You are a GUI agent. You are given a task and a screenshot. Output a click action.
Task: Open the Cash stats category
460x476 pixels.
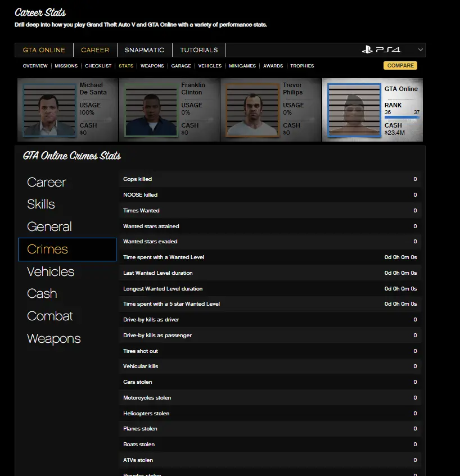[x=42, y=294]
